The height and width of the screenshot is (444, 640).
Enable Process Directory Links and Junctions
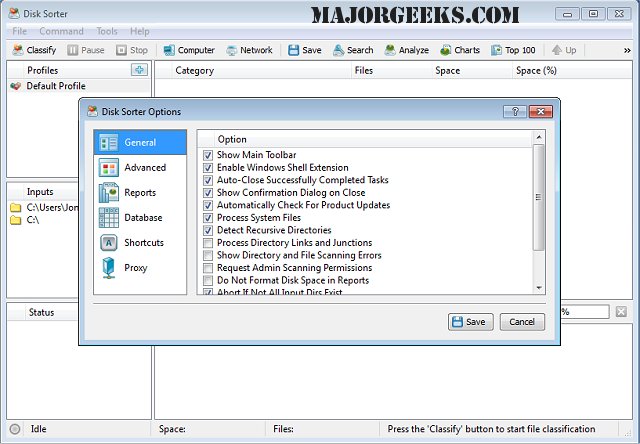(208, 243)
